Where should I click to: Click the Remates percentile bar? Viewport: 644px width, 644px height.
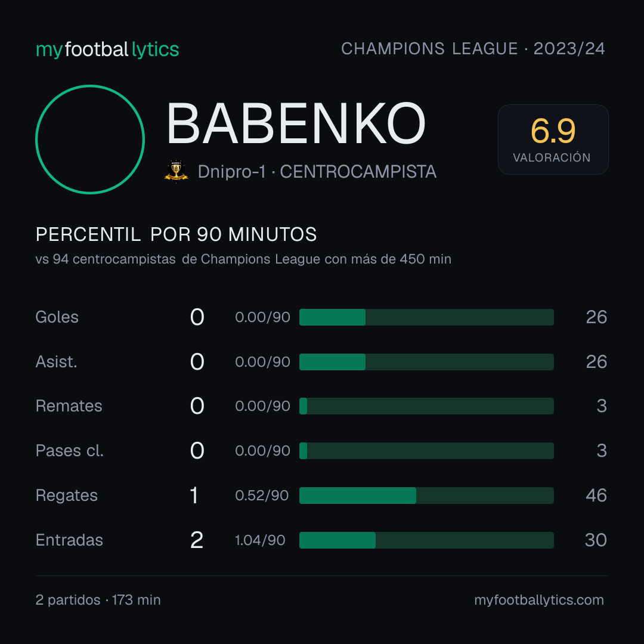pos(426,406)
